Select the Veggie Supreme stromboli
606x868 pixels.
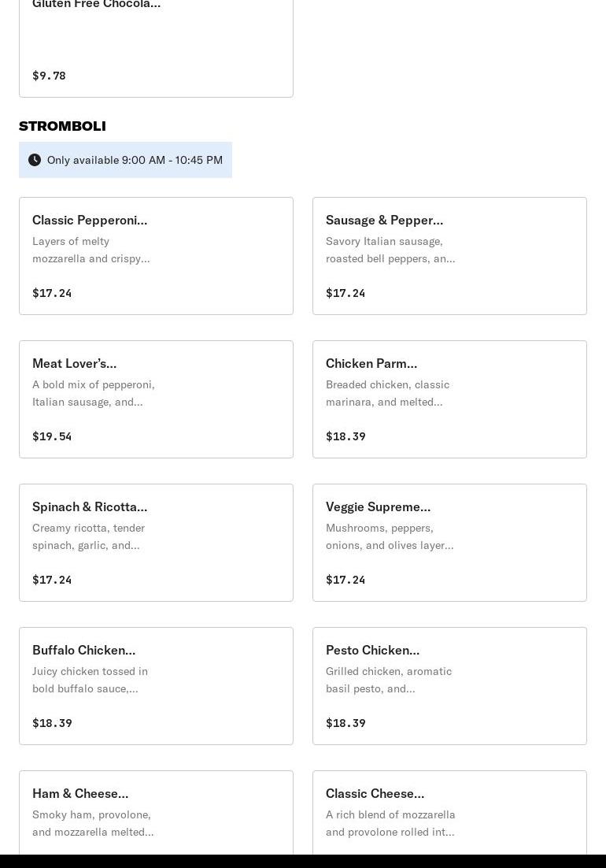tap(449, 543)
